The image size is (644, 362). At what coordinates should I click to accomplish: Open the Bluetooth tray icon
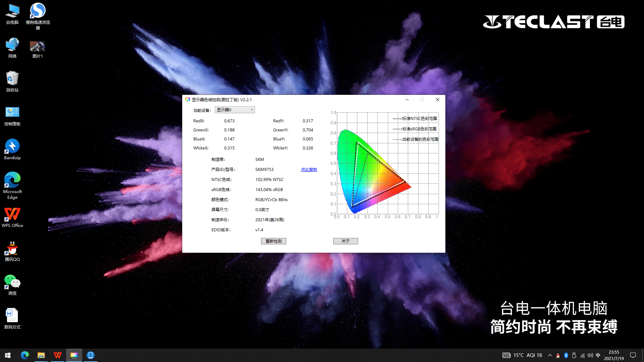coord(566,355)
